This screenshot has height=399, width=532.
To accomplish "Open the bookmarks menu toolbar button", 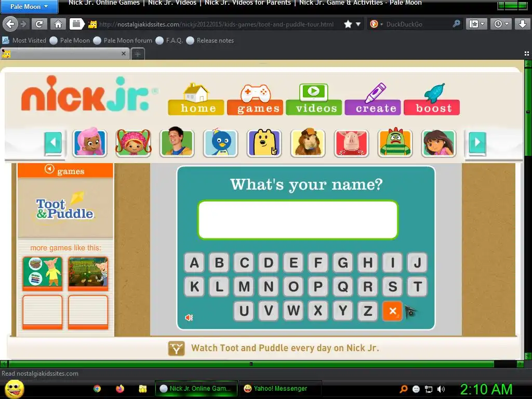I will pyautogui.click(x=476, y=24).
